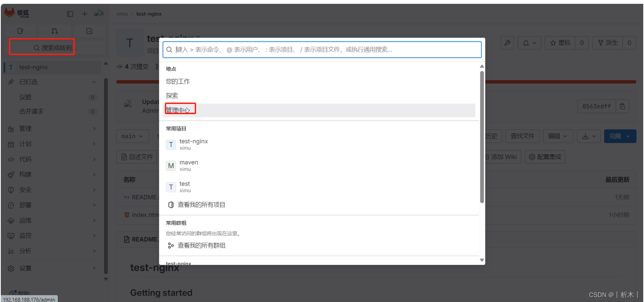644x302 pixels.
Task: Click the palette scroll down arrow
Action: 482,260
